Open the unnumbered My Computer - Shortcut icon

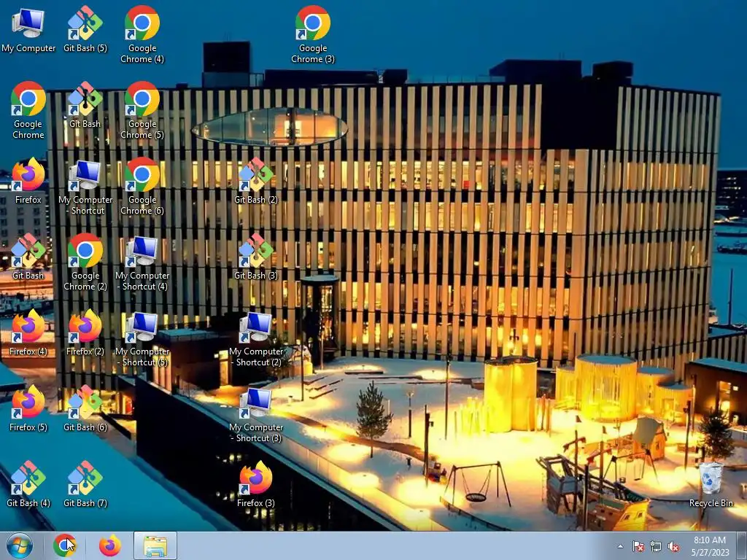pyautogui.click(x=85, y=186)
